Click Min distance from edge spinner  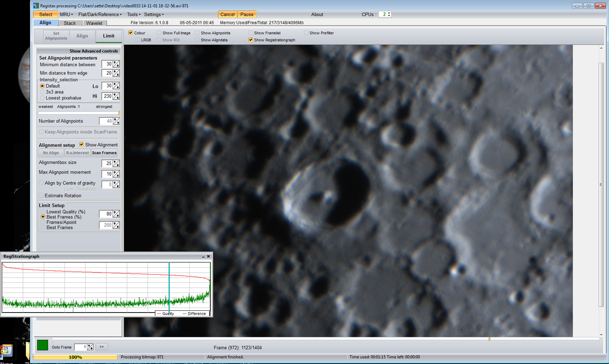[x=116, y=73]
